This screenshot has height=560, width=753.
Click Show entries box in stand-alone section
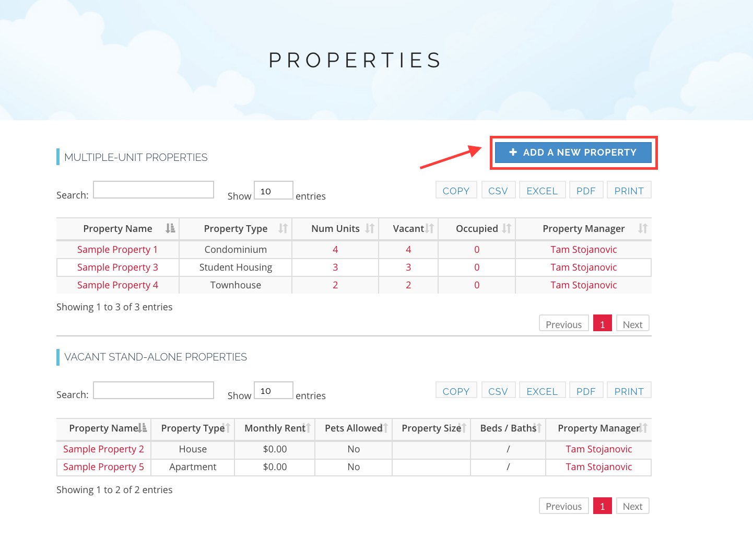click(273, 390)
